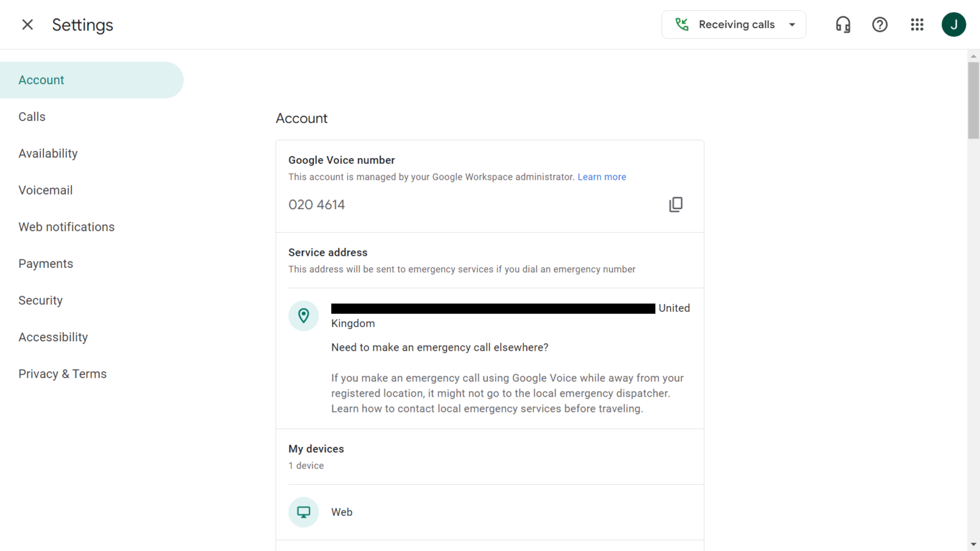Close the Settings page with the X

27,24
